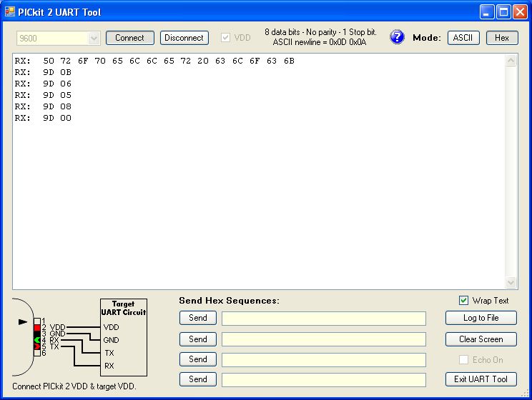Click the blue help question mark icon
The height and width of the screenshot is (400, 532).
[397, 37]
